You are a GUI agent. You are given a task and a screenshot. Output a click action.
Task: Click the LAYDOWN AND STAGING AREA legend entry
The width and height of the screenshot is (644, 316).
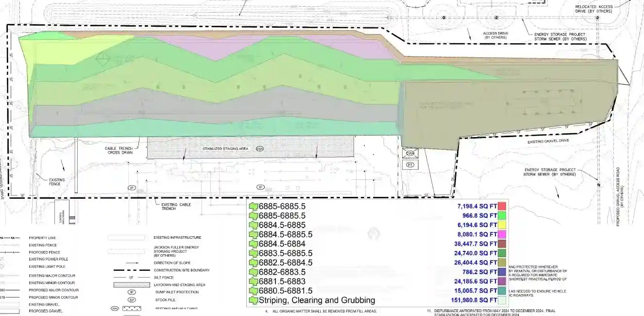tap(179, 285)
